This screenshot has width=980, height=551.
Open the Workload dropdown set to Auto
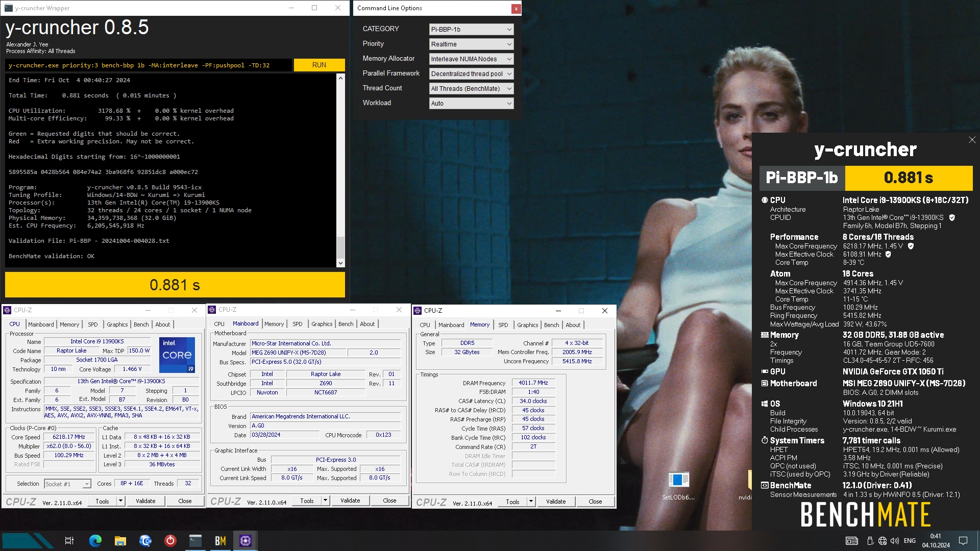click(471, 103)
